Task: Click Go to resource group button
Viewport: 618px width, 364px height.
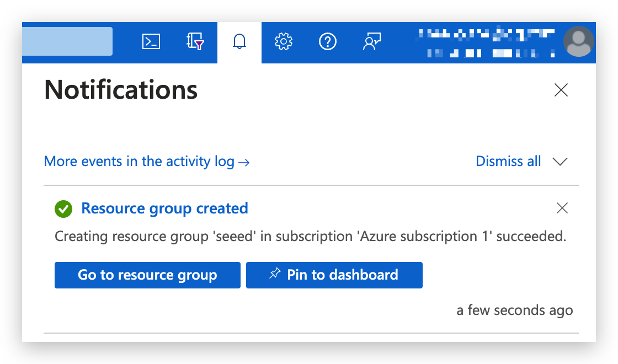Action: (x=147, y=275)
